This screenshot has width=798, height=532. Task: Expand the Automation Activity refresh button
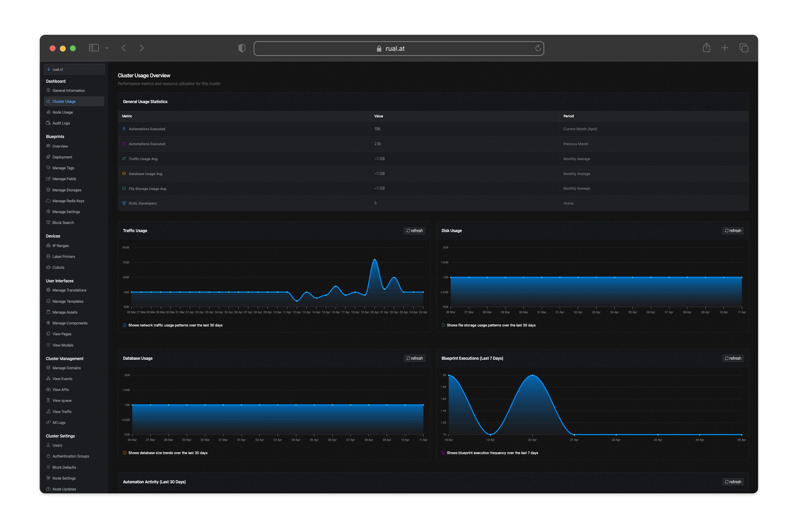[733, 482]
